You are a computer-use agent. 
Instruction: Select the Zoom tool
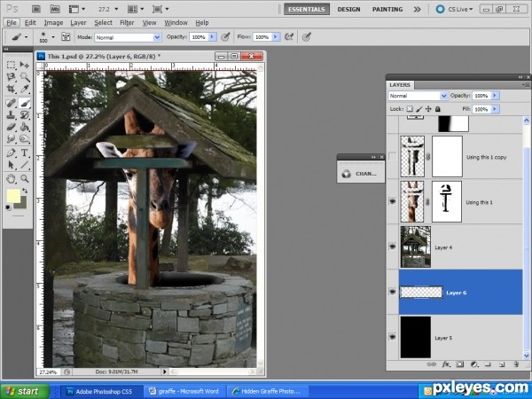[25, 178]
